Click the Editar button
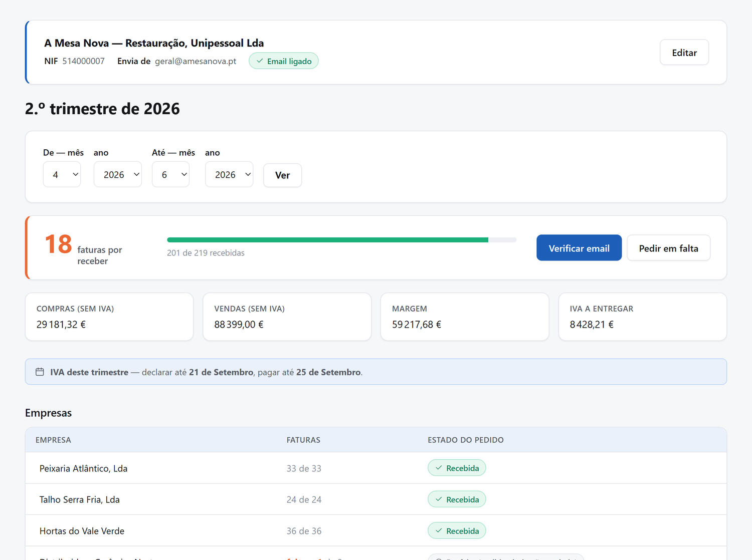 (x=684, y=53)
